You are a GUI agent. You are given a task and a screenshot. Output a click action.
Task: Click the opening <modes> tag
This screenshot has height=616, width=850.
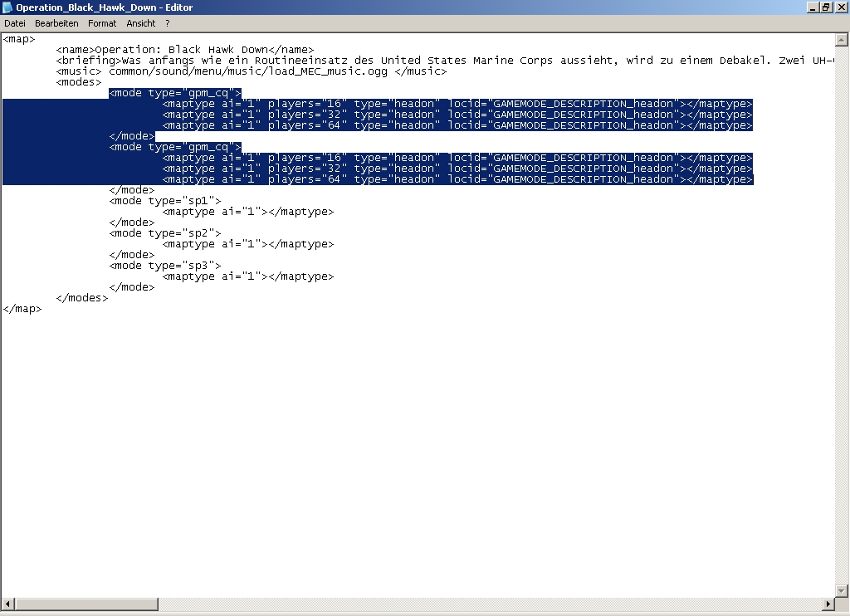[79, 82]
